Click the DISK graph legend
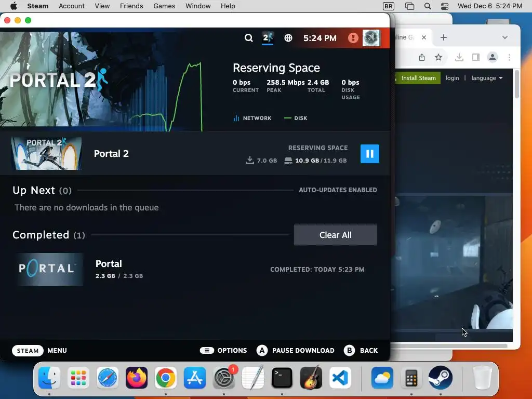 click(296, 118)
